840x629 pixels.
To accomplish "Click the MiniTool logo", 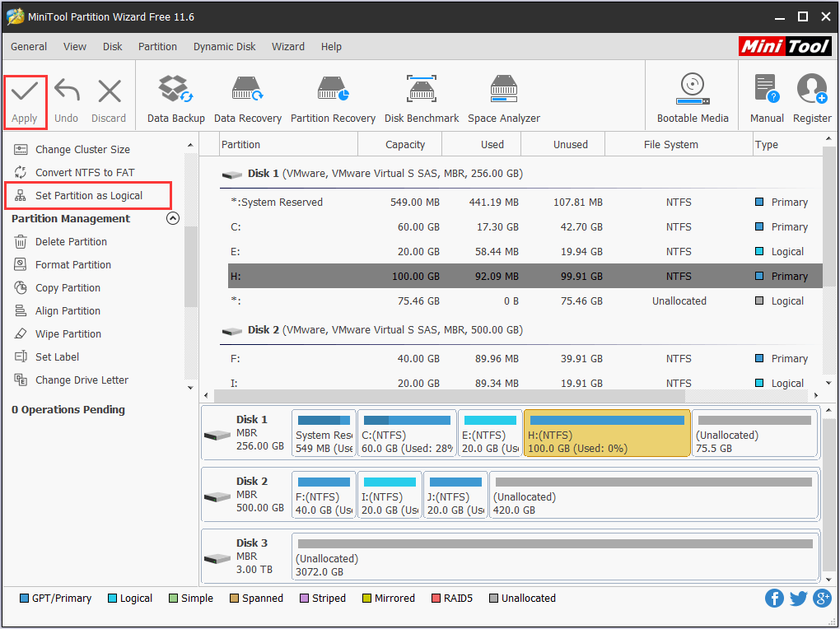I will [x=785, y=47].
